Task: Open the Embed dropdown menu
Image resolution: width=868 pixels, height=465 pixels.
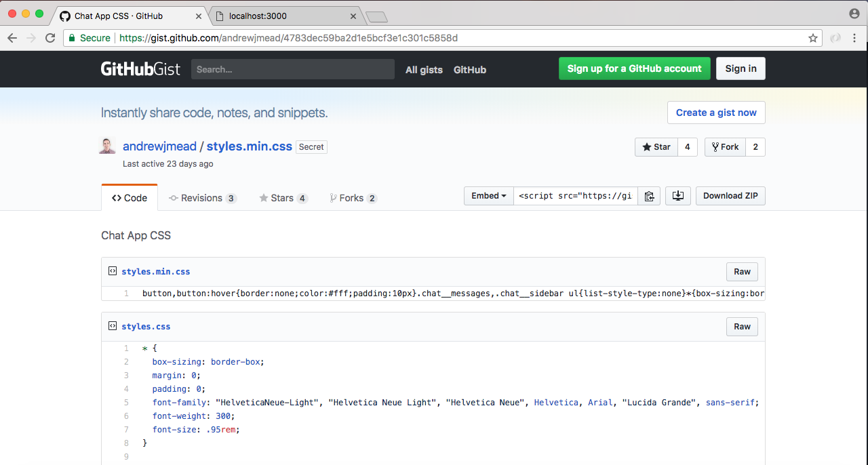Action: tap(489, 196)
